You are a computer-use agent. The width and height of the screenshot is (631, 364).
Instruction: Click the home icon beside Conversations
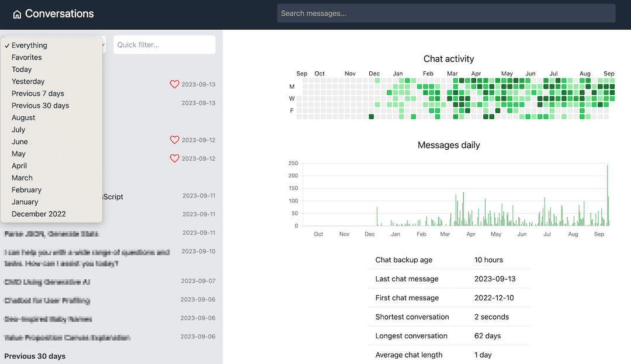[17, 15]
